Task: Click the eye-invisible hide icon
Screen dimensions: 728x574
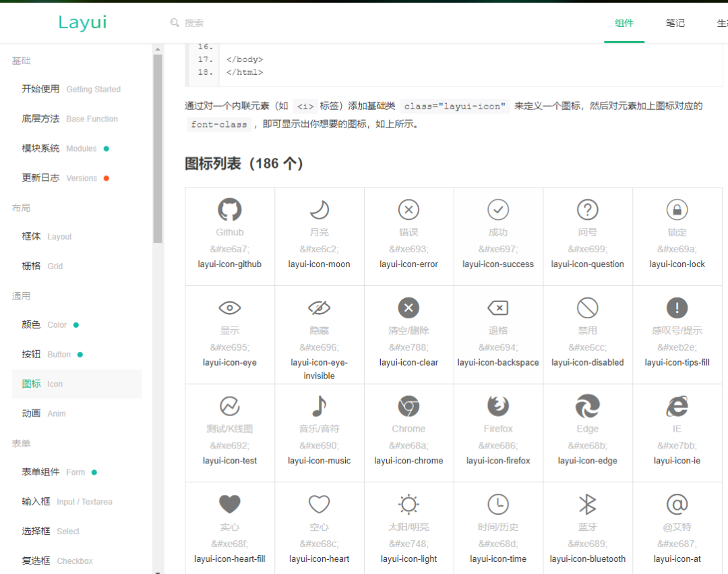Action: pos(319,308)
